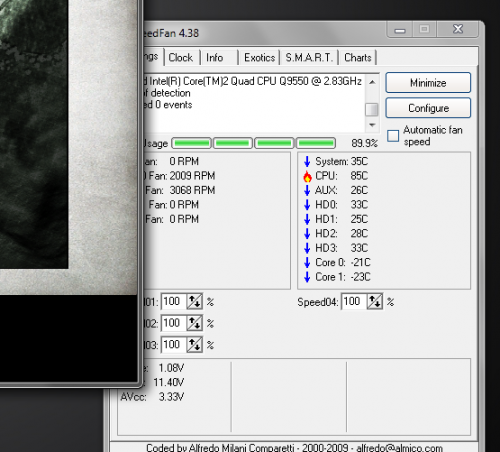Click the 3068 RPM fan reading
The width and height of the screenshot is (500, 452).
(x=192, y=190)
